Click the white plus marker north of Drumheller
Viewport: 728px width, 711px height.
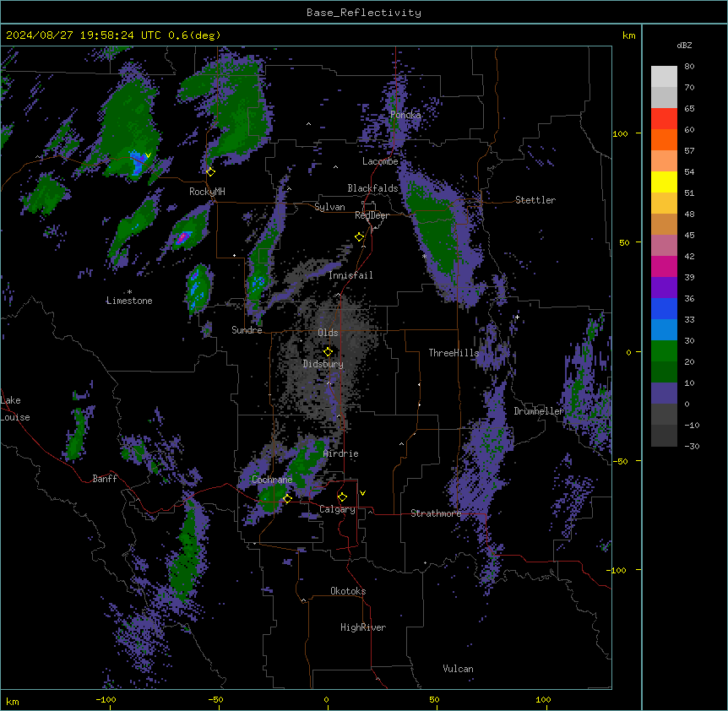click(x=517, y=317)
